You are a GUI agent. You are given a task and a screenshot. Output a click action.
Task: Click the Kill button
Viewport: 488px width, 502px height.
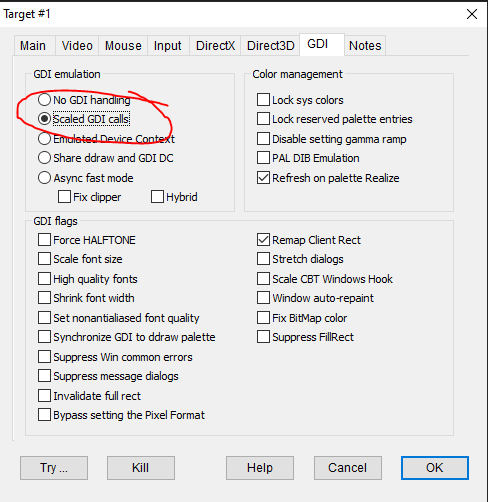141,468
